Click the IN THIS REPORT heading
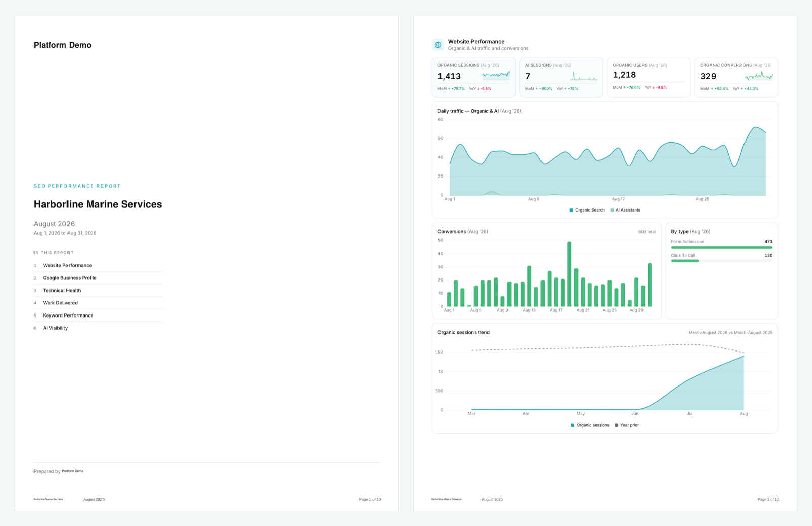This screenshot has width=812, height=526. click(53, 253)
